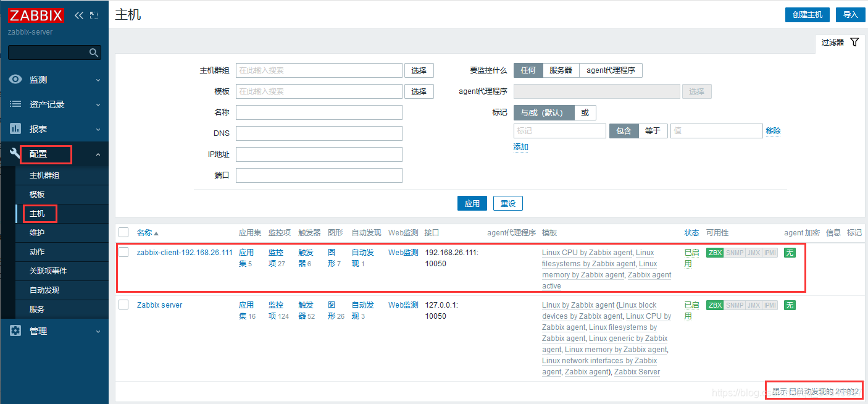Image resolution: width=868 pixels, height=404 pixels.
Task: Focus the 名称 filter field
Action: coord(319,112)
